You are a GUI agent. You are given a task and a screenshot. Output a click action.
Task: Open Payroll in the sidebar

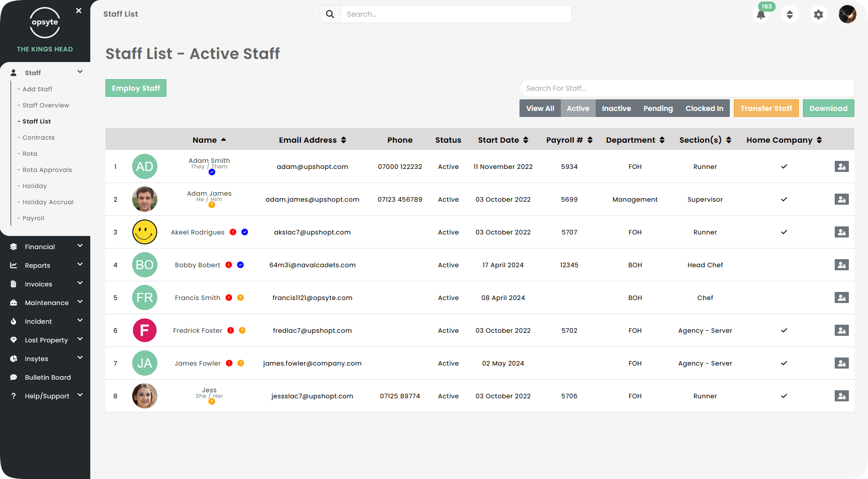tap(33, 218)
